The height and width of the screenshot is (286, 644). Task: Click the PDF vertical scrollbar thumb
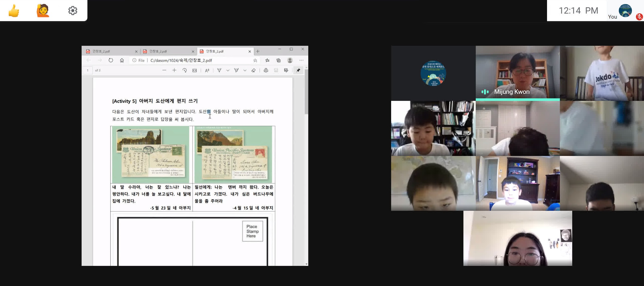306,92
